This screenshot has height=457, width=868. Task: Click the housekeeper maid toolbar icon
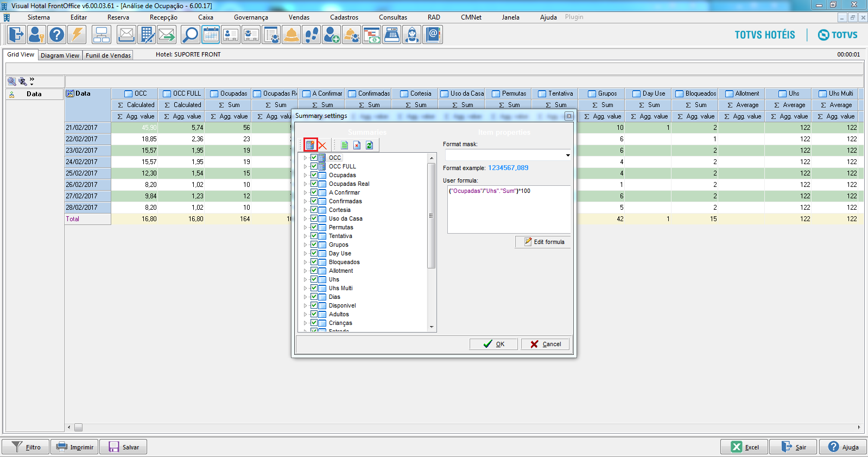coord(412,35)
